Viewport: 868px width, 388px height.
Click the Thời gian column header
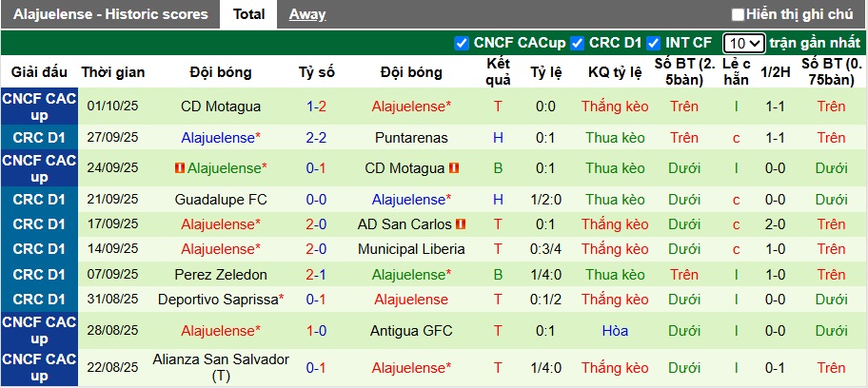[x=113, y=72]
